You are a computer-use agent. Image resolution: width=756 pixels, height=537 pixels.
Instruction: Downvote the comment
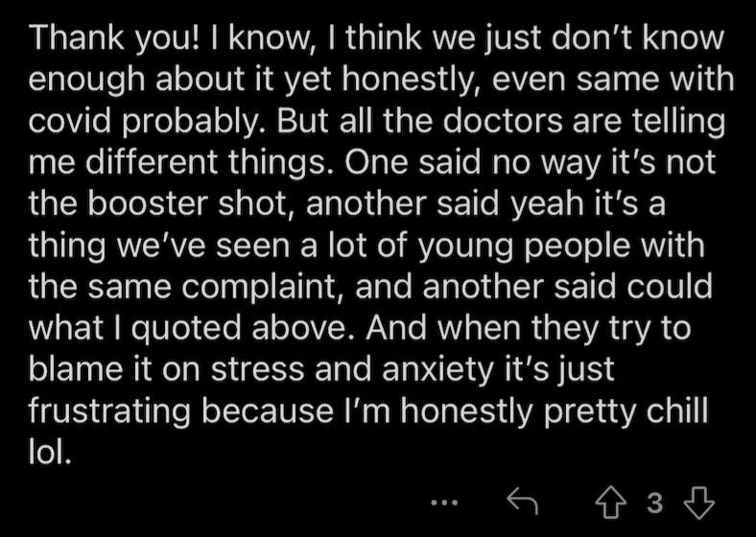coord(699,502)
